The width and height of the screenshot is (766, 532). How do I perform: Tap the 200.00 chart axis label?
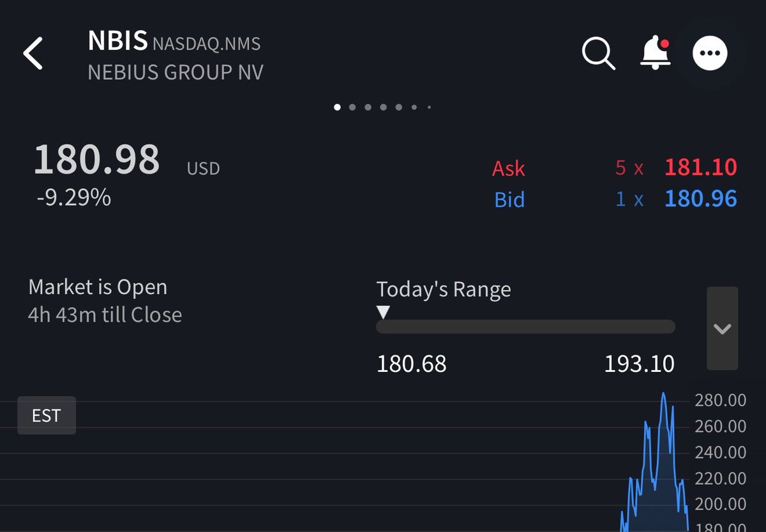[720, 504]
